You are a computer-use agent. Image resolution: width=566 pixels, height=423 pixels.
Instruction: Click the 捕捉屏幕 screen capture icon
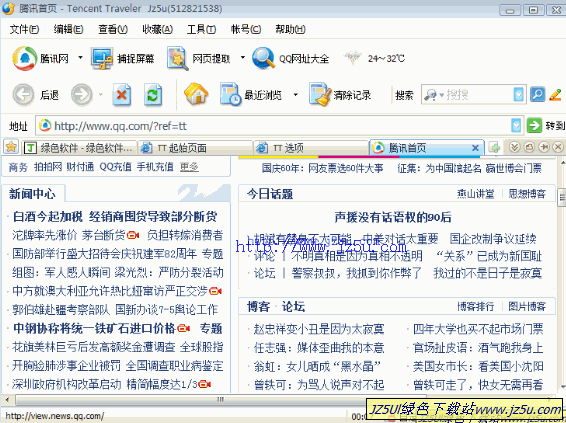tap(102, 58)
